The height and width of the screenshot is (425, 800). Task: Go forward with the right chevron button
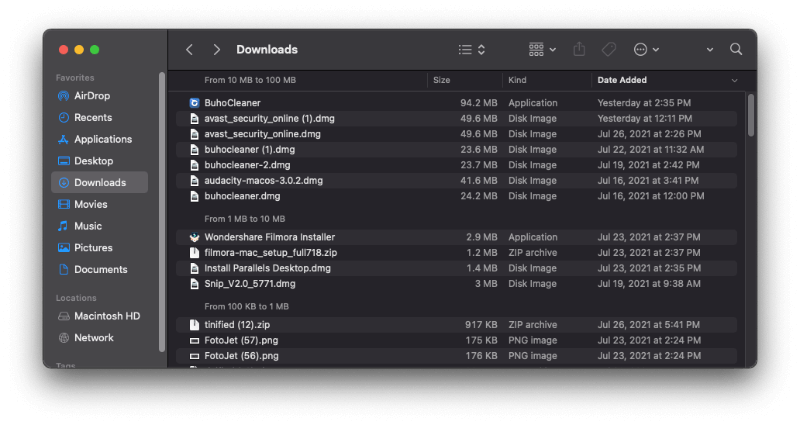coord(216,49)
